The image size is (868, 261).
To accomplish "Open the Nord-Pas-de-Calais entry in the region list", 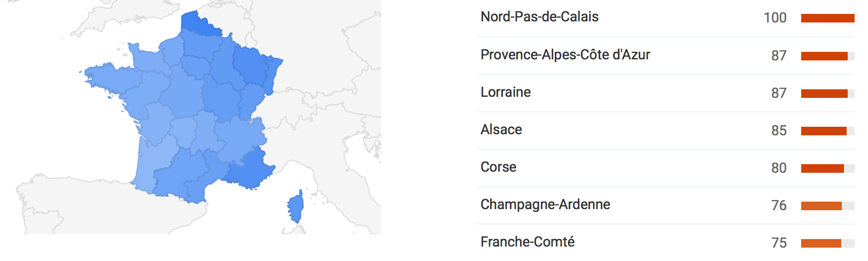I will [539, 17].
